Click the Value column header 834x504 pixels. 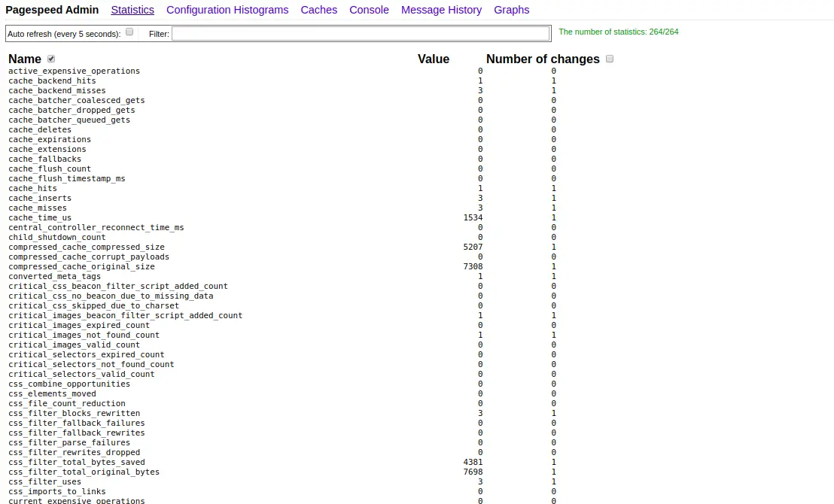coord(433,59)
